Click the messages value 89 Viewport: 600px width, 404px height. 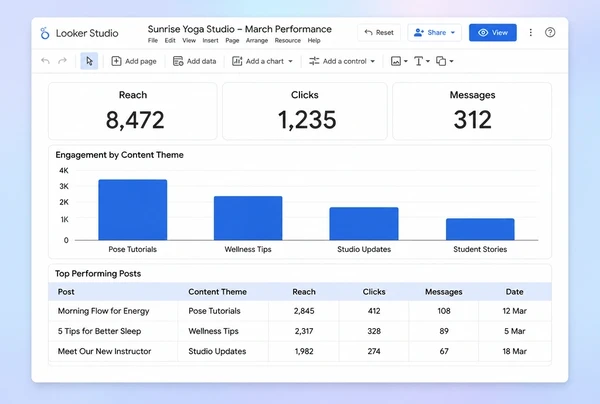(444, 331)
